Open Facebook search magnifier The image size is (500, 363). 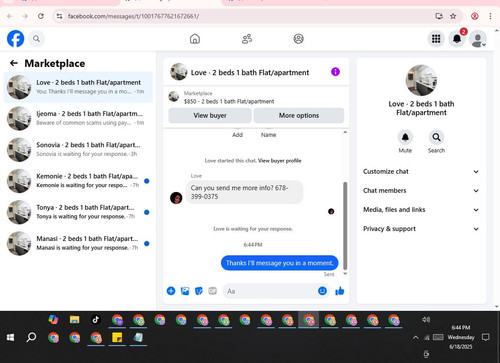click(x=36, y=39)
